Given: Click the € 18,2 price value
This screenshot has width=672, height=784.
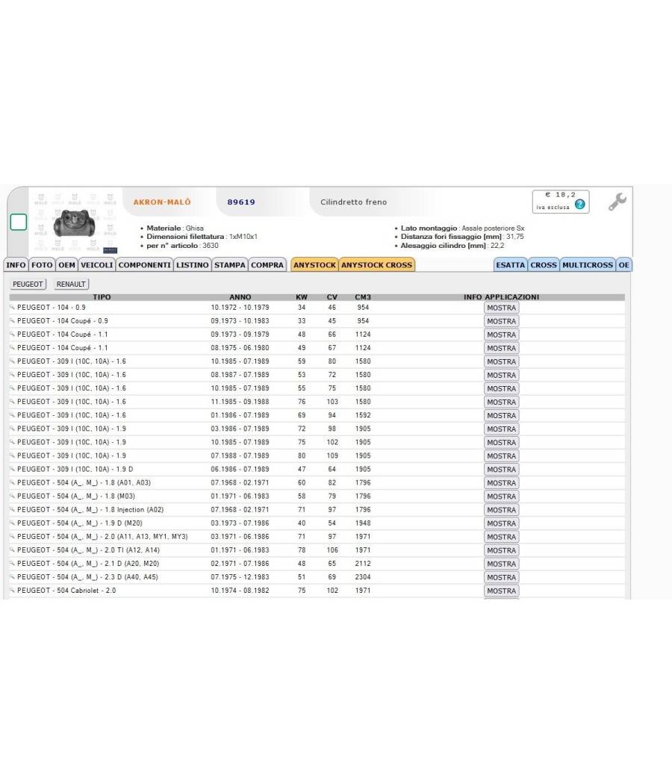Looking at the screenshot, I should 561,195.
